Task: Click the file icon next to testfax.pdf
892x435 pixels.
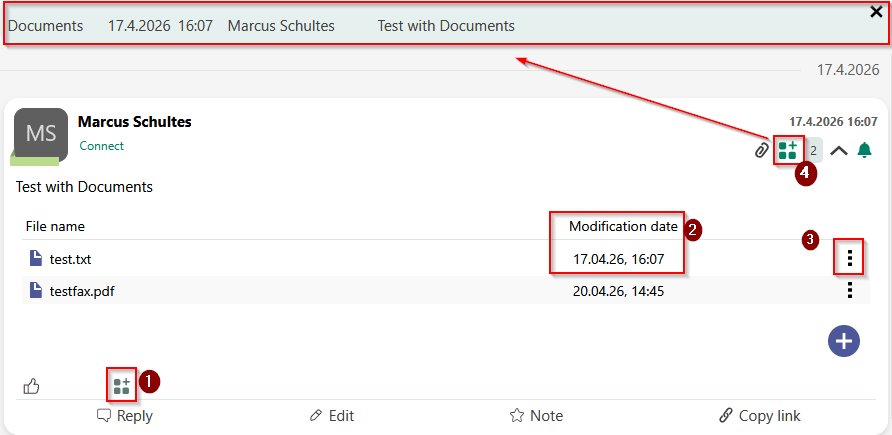Action: 37,291
